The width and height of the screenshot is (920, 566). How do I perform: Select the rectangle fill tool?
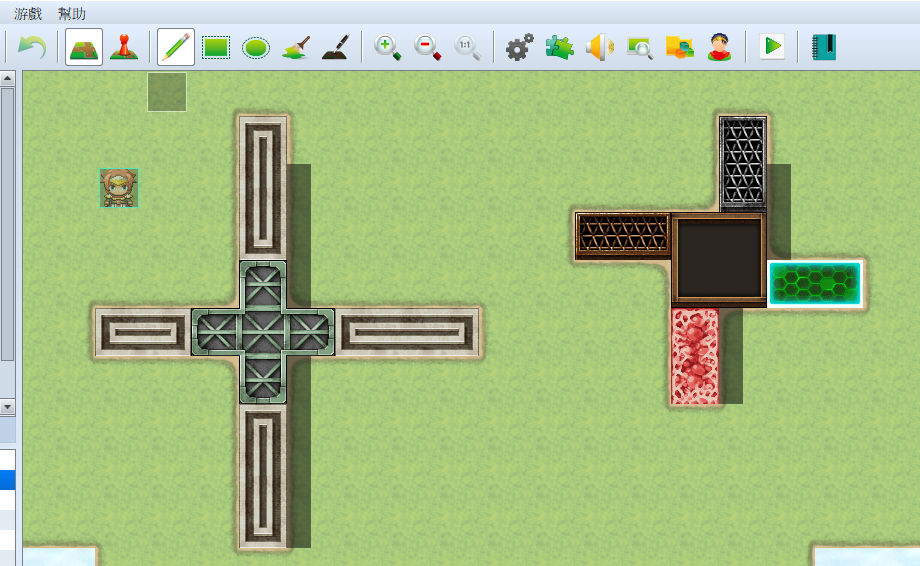tap(216, 47)
